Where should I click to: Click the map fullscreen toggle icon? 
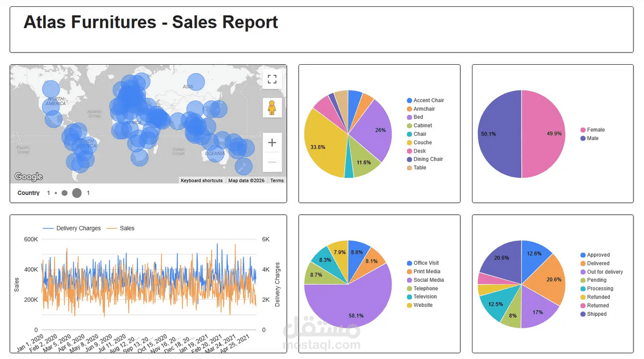click(x=272, y=79)
